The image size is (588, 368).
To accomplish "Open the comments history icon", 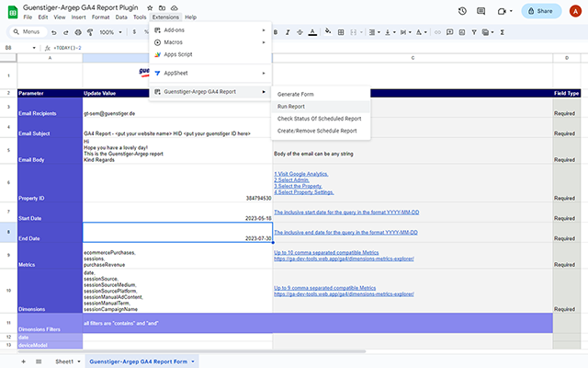I will click(x=481, y=11).
